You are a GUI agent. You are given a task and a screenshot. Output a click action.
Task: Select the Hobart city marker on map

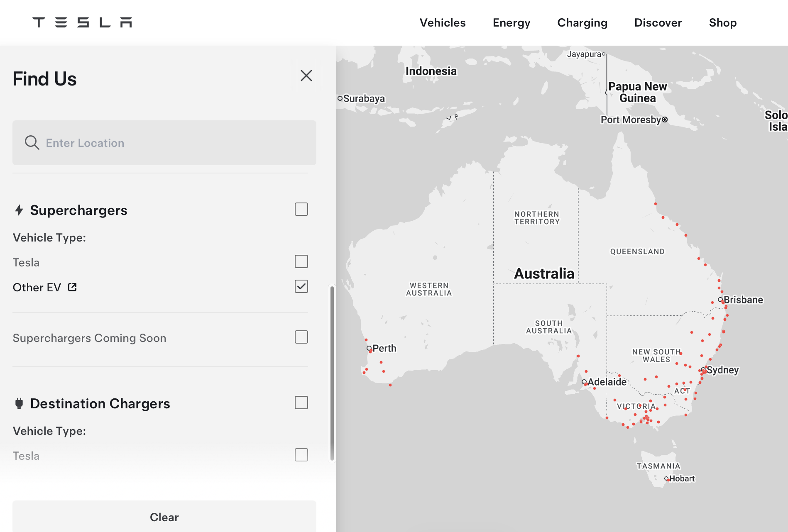pos(666,478)
